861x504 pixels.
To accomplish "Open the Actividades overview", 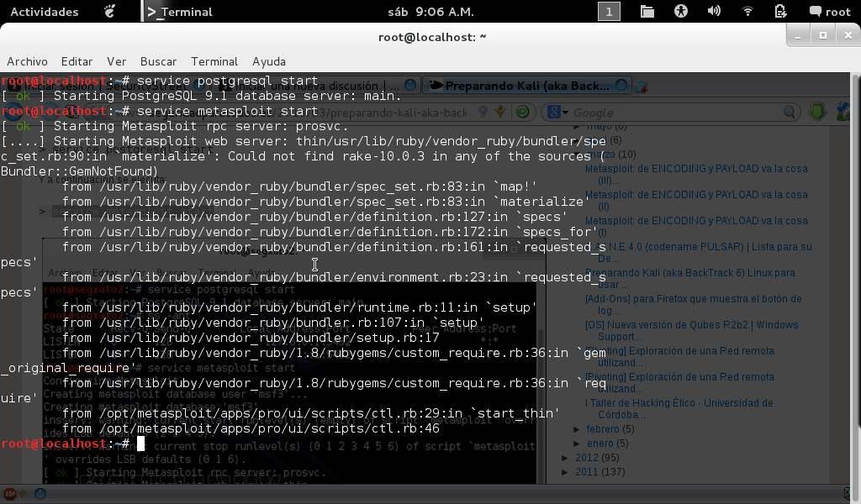I will (x=44, y=12).
